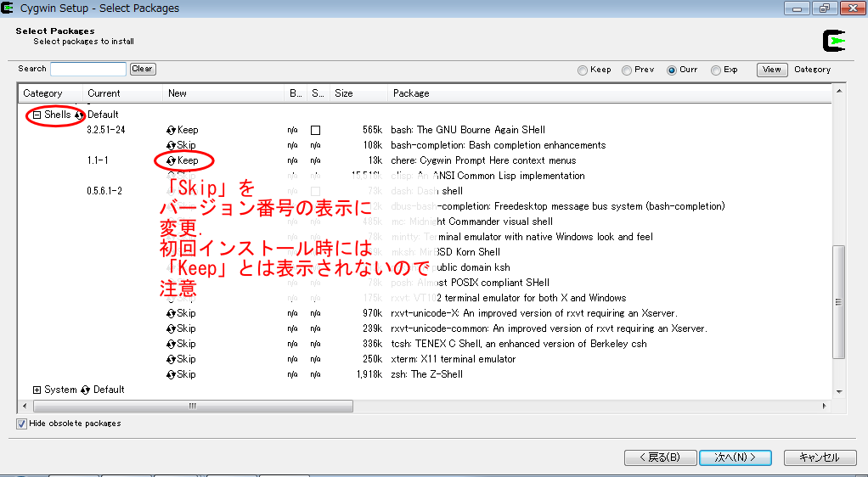Toggle the xterm Skip cycle icon
The width and height of the screenshot is (868, 477).
coord(171,359)
